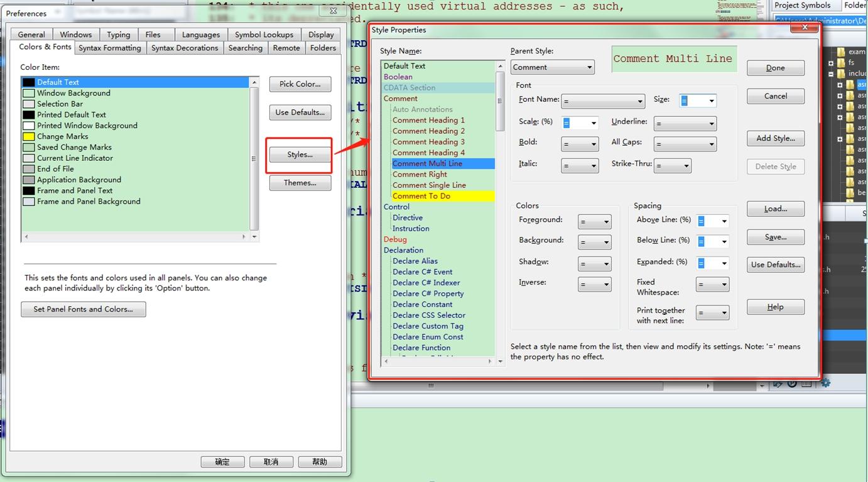The width and height of the screenshot is (868, 482).
Task: Select "Comment To Do" style in list
Action: click(421, 196)
